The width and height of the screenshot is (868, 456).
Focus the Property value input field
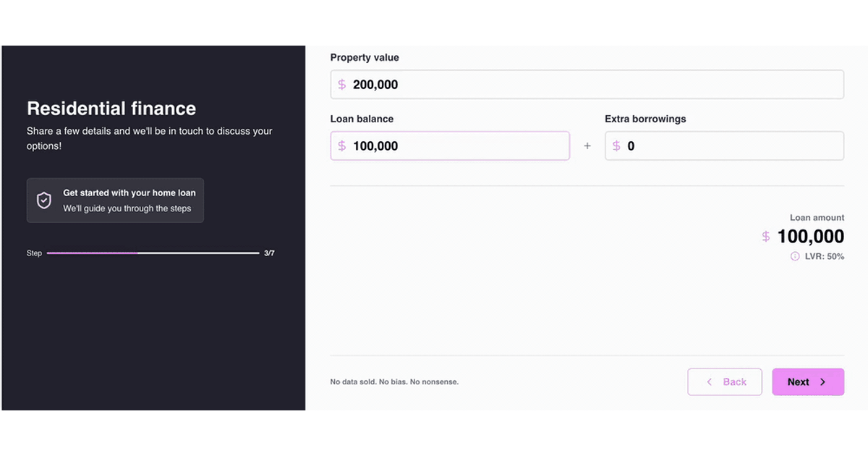pyautogui.click(x=587, y=85)
